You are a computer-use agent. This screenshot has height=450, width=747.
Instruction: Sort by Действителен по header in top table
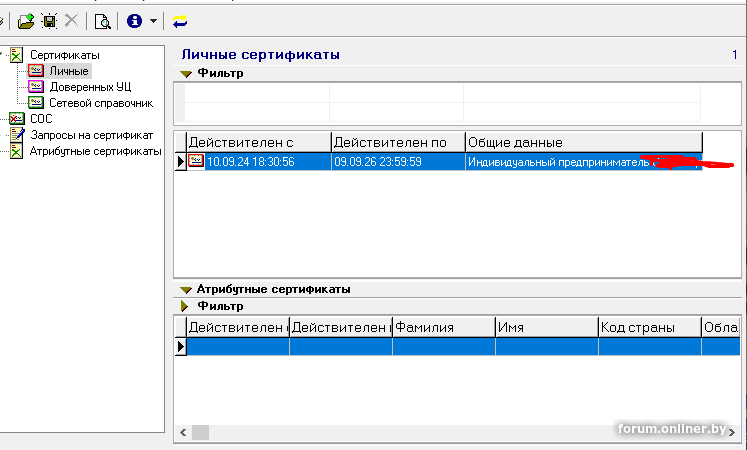click(398, 142)
